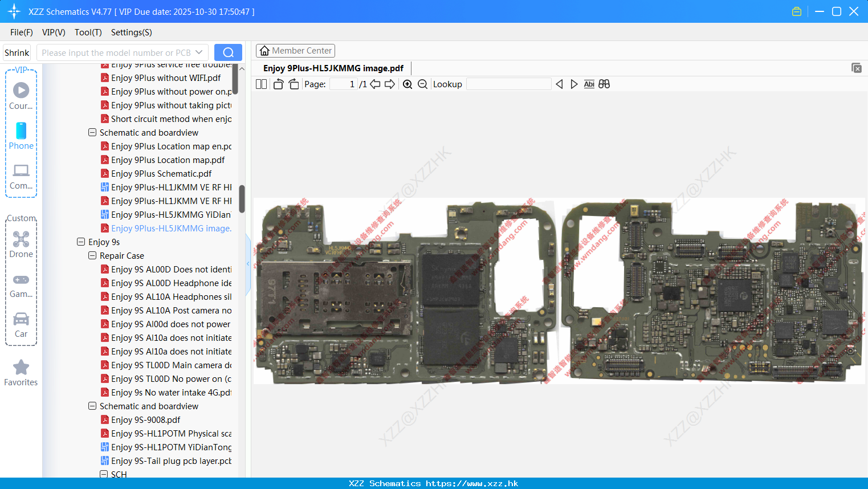Rotate the page counterclockwise

coord(279,84)
